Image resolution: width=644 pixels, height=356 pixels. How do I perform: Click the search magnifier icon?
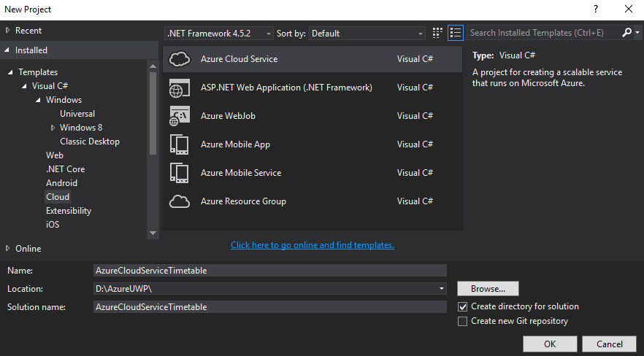(626, 32)
